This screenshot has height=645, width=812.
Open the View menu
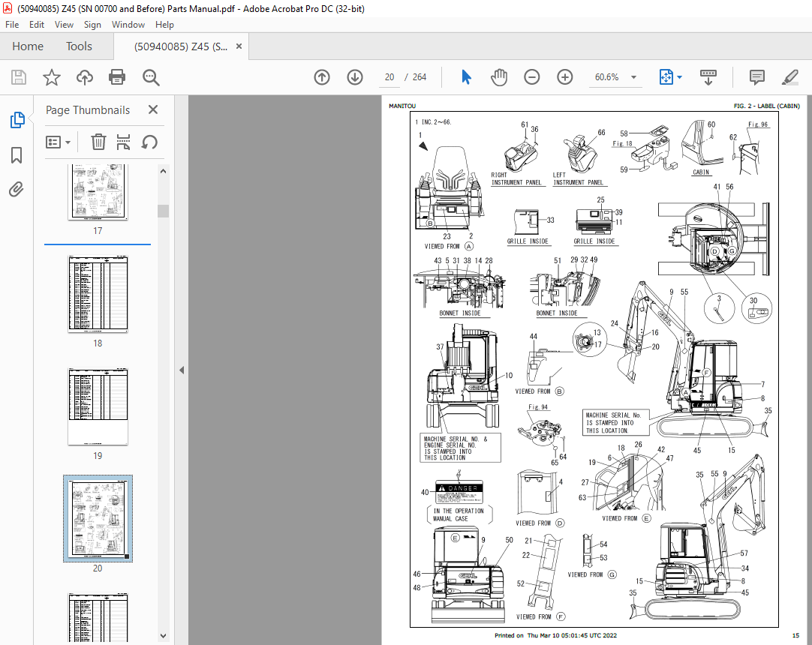click(64, 24)
